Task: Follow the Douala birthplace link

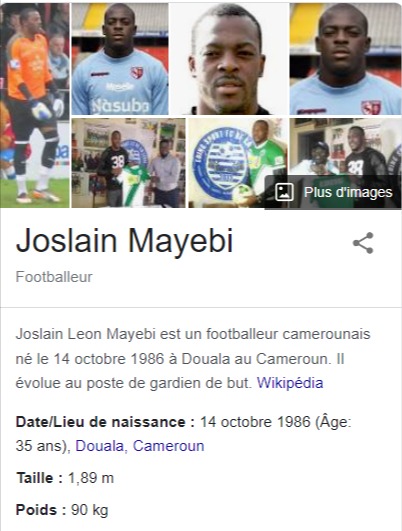Action: click(100, 446)
